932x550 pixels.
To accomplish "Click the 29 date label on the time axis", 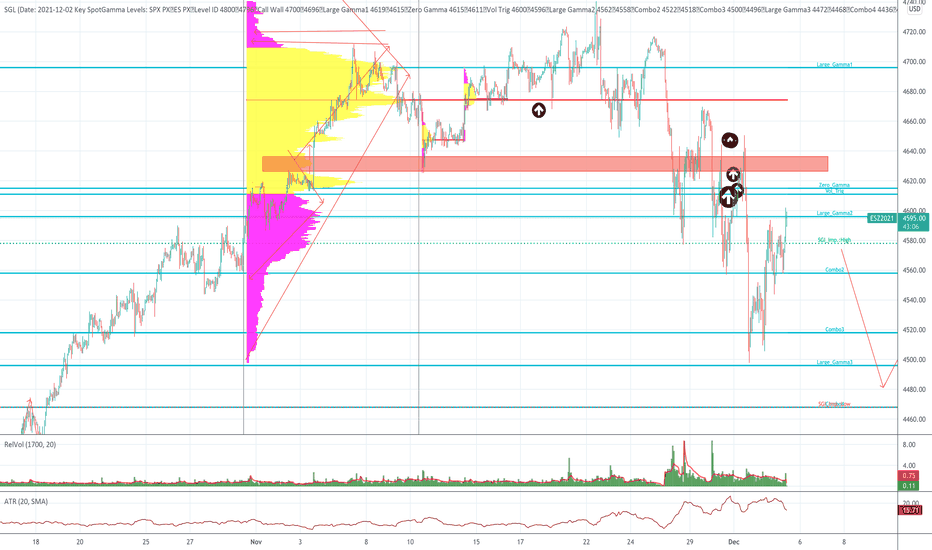I will point(689,542).
